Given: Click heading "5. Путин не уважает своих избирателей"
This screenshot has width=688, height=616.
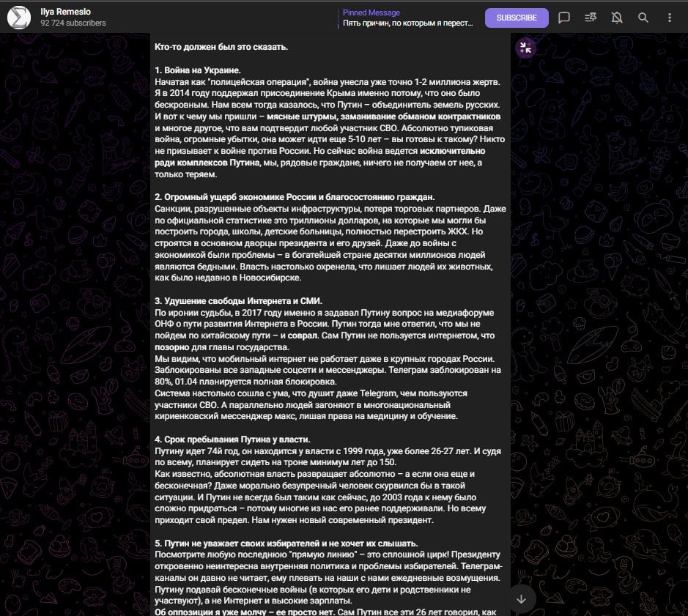Looking at the screenshot, I should (286, 543).
